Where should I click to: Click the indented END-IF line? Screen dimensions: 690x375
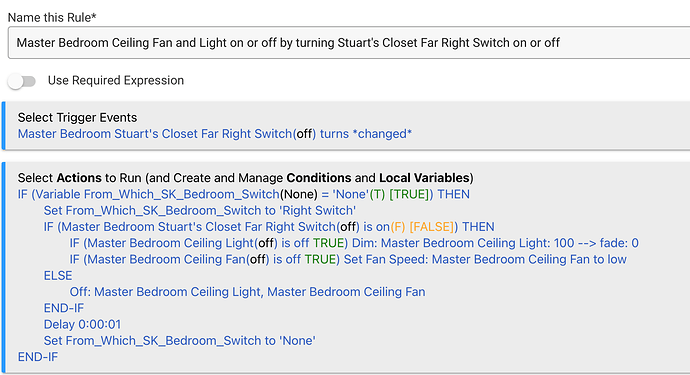(64, 308)
